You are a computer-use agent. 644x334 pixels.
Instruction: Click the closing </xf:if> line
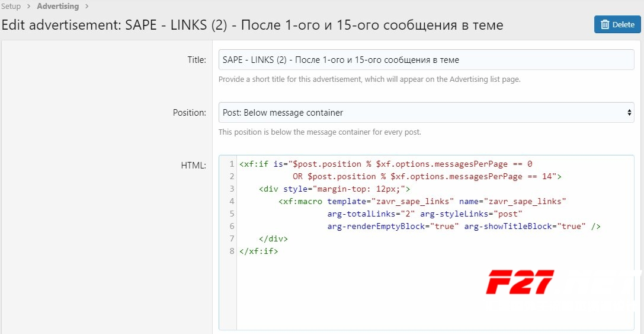pos(259,251)
